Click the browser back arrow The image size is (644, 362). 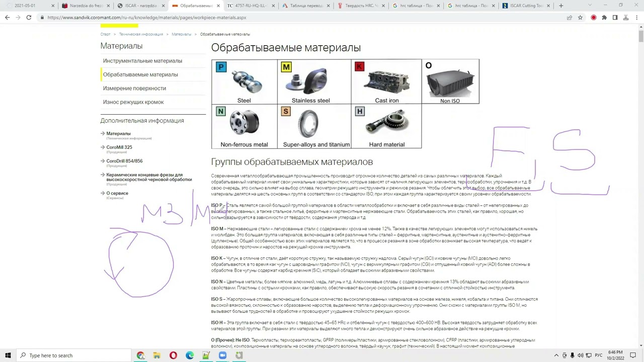click(7, 18)
